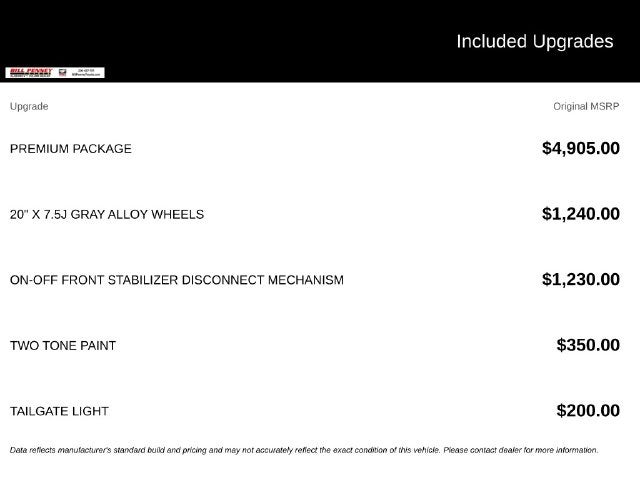Viewport: 640px width, 480px height.
Task: Click the data disclaimer text at bottom
Action: point(304,450)
